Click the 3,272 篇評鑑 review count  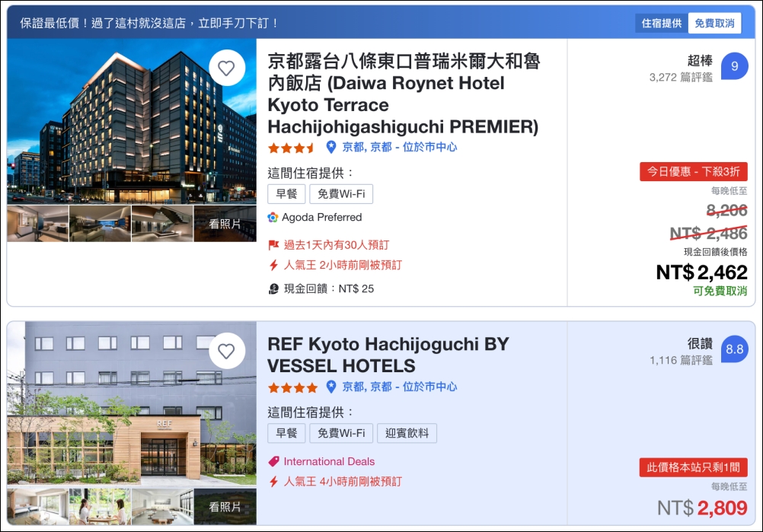[681, 78]
